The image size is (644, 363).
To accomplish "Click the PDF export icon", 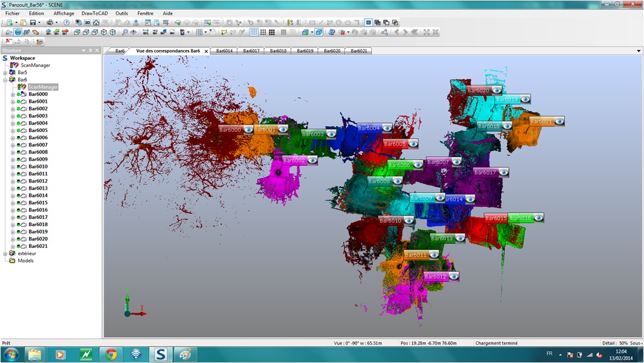I will tap(7, 42).
